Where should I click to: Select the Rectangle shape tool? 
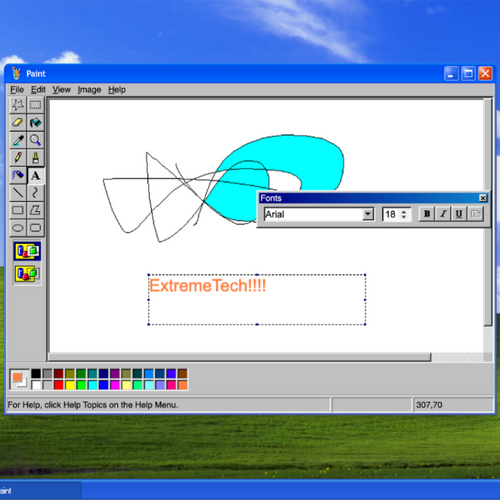point(18,210)
